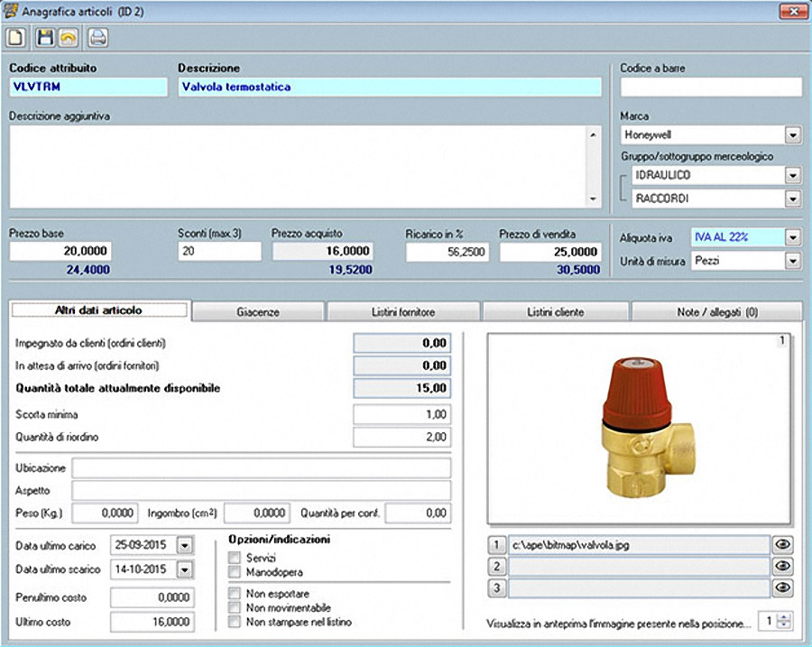Image resolution: width=812 pixels, height=647 pixels.
Task: Preview image slot 1 with eye icon
Action: [784, 545]
